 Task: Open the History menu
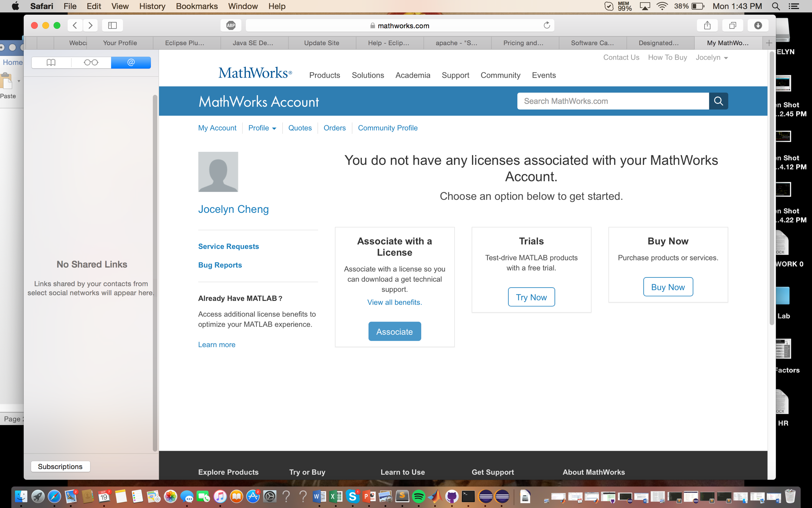(152, 6)
